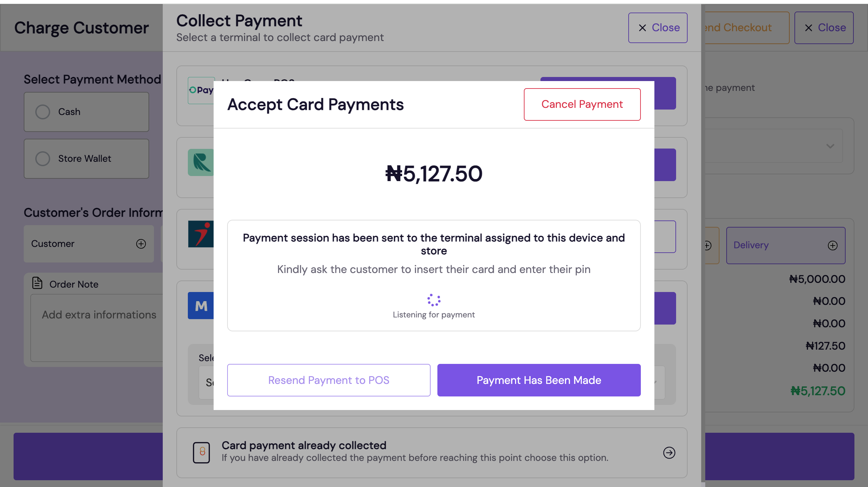868x487 pixels.
Task: Click the plus icon beside Delivery
Action: pos(832,245)
